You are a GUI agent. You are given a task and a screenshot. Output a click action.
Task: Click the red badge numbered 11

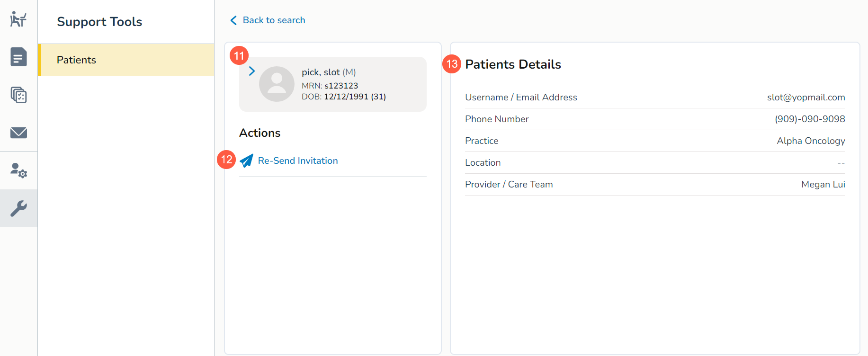point(239,56)
